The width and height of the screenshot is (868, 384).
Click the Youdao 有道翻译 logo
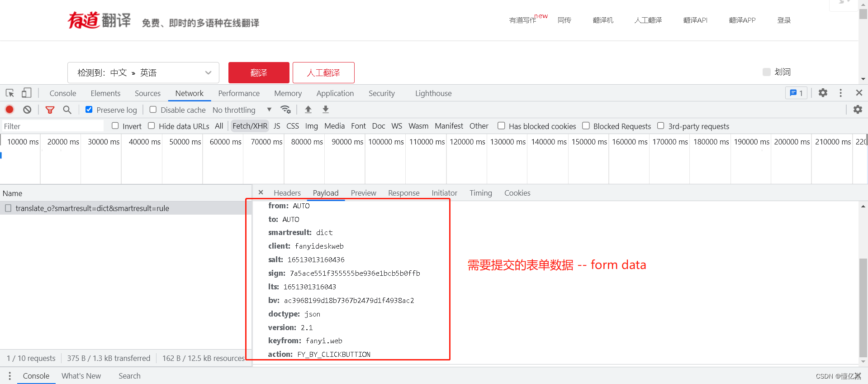click(x=99, y=20)
